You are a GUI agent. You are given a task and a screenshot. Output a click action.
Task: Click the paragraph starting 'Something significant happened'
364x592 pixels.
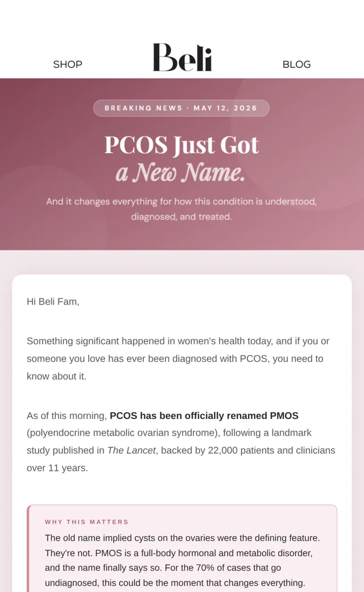[178, 359]
